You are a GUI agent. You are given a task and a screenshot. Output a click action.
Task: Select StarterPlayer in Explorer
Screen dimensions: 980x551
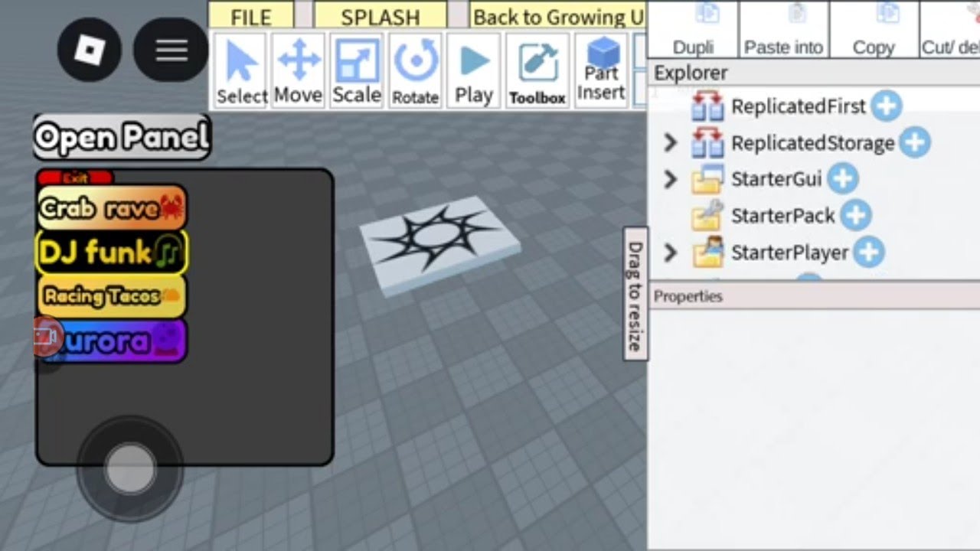pyautogui.click(x=789, y=253)
